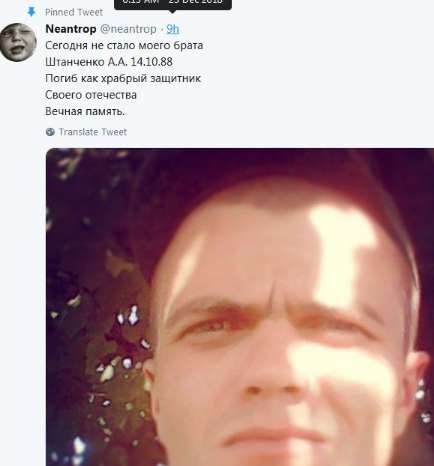
Task: Click the line "Погиб как храбрый защитник"
Action: pyautogui.click(x=123, y=78)
